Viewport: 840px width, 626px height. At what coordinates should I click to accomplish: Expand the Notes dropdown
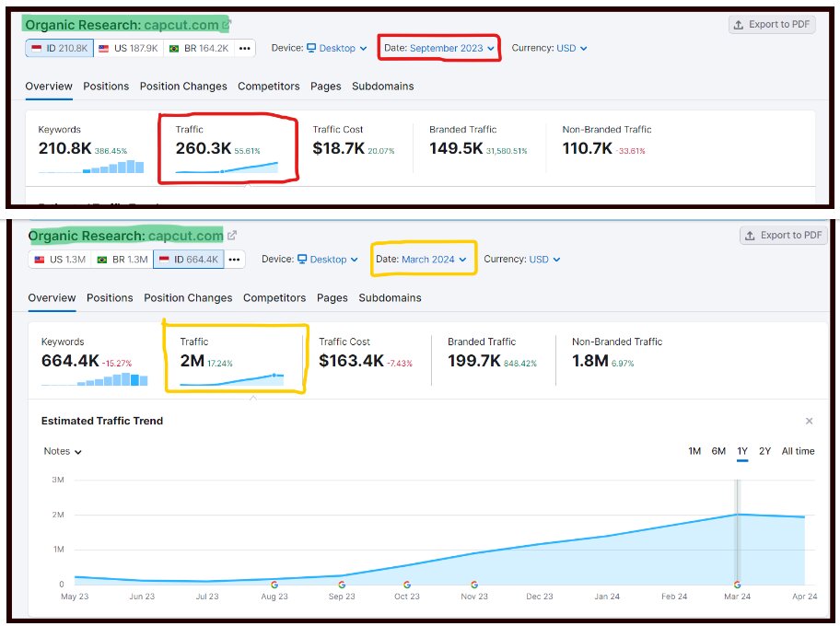[62, 451]
